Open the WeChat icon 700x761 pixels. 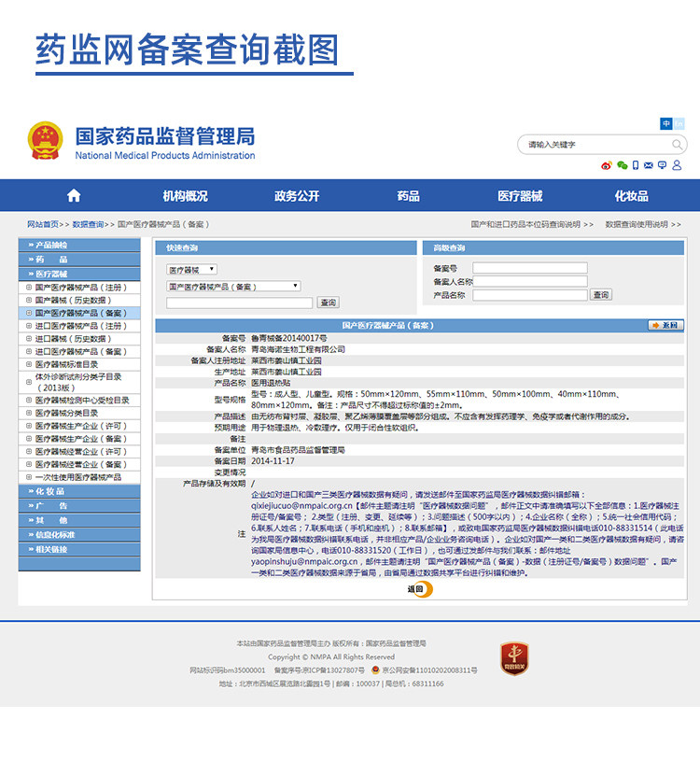[x=622, y=165]
